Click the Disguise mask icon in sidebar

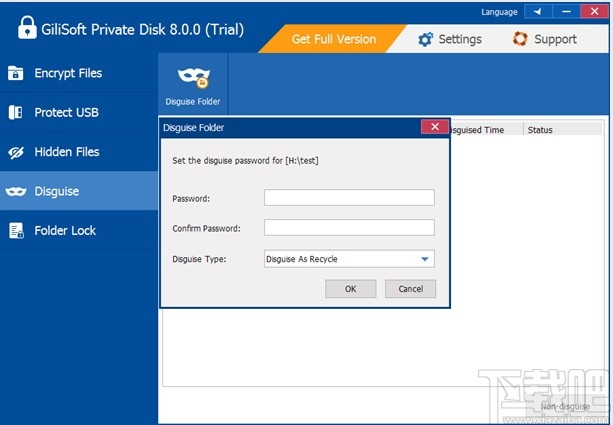16,191
